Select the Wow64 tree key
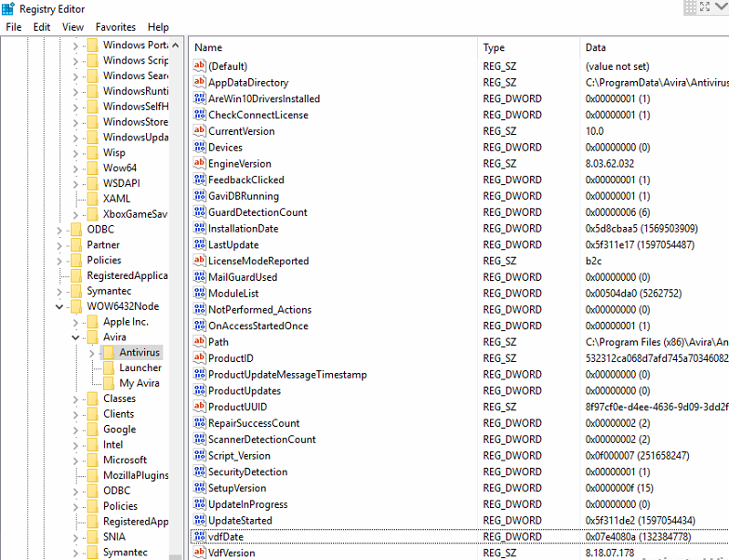Image resolution: width=729 pixels, height=560 pixels. 119,167
